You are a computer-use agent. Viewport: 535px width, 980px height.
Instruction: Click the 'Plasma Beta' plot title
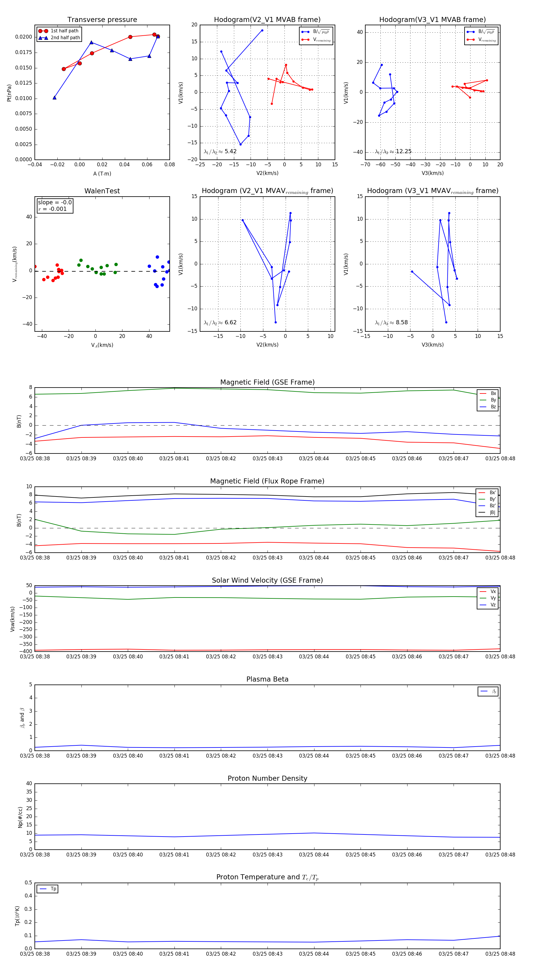click(267, 679)
